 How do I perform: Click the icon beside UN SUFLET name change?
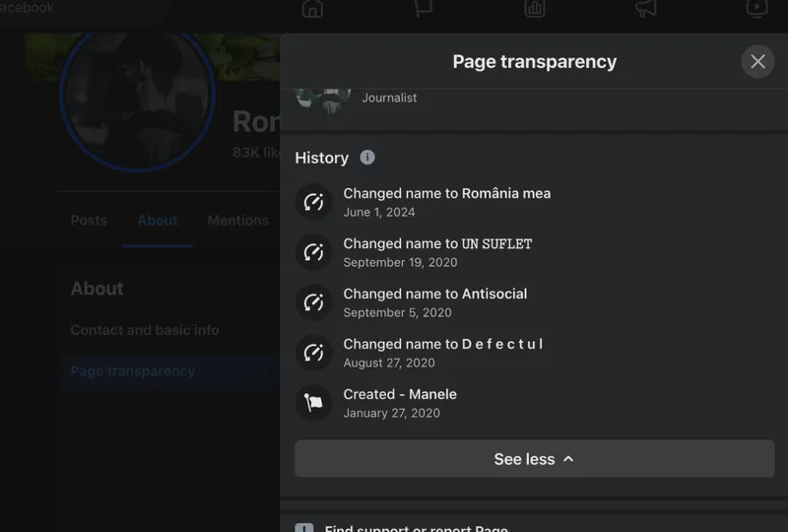click(x=313, y=252)
